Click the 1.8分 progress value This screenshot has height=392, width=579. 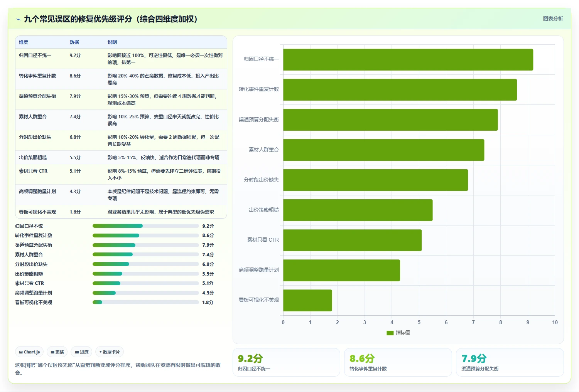208,303
